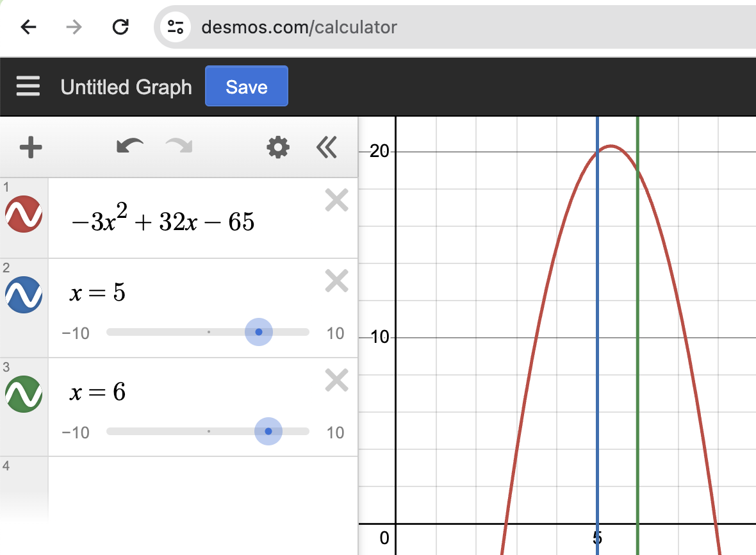Screen dimensions: 756x555
Task: Click the red parabola vertex
Action: [611, 145]
